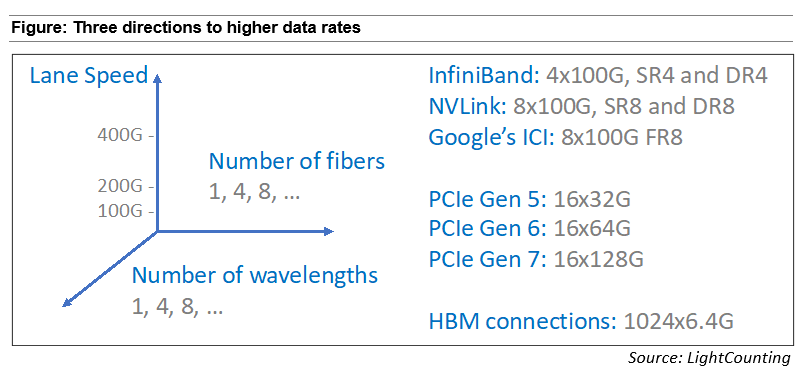Click the Lane Speed axis label
807x377 pixels.
point(89,76)
